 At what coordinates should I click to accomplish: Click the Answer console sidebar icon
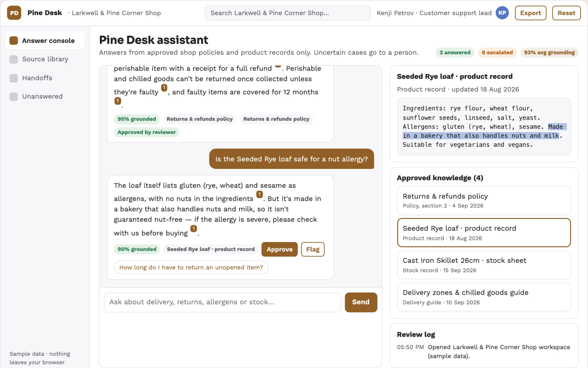(x=14, y=40)
